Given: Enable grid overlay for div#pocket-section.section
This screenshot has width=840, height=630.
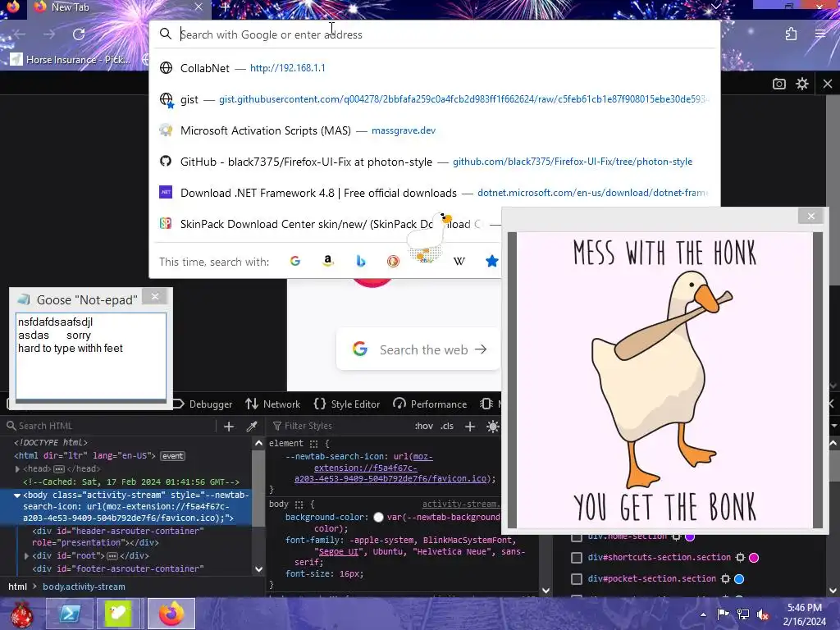Looking at the screenshot, I should click(x=577, y=579).
